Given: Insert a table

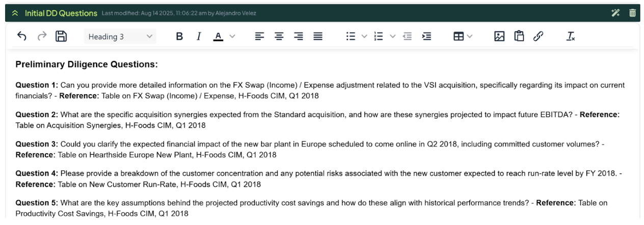Looking at the screenshot, I should pyautogui.click(x=459, y=37).
